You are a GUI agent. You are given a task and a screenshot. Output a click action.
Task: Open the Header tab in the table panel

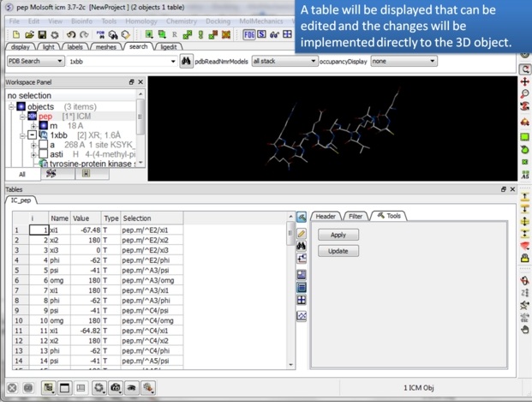(x=326, y=217)
